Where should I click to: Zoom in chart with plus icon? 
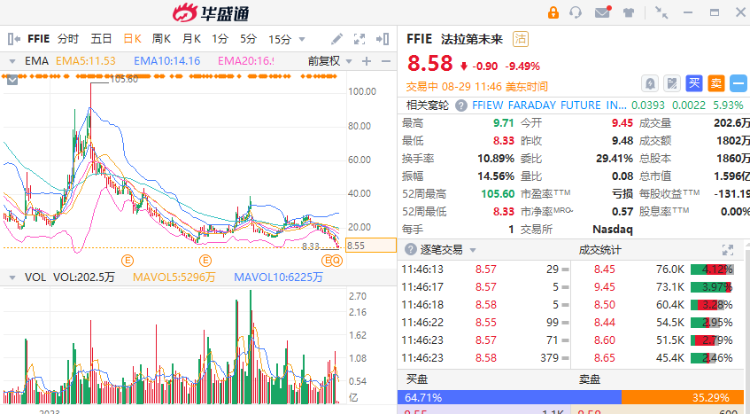[366, 61]
